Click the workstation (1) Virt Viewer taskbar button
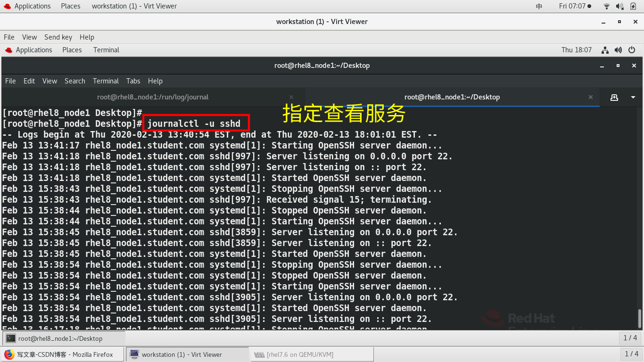 (188, 354)
